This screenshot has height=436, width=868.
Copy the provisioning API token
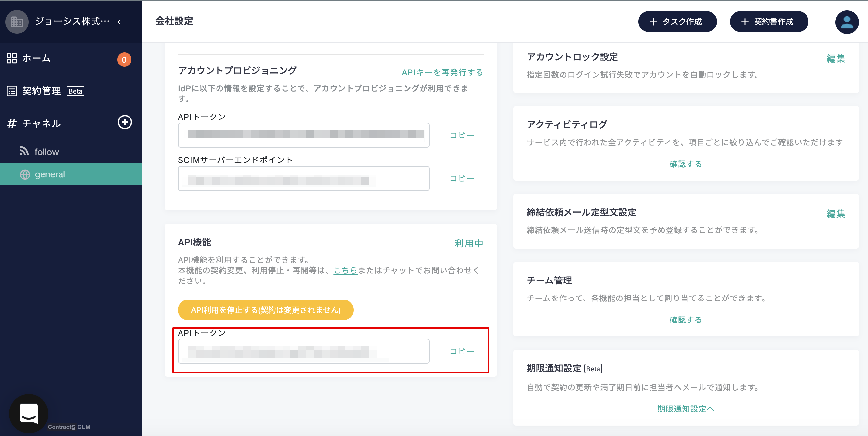tap(461, 135)
